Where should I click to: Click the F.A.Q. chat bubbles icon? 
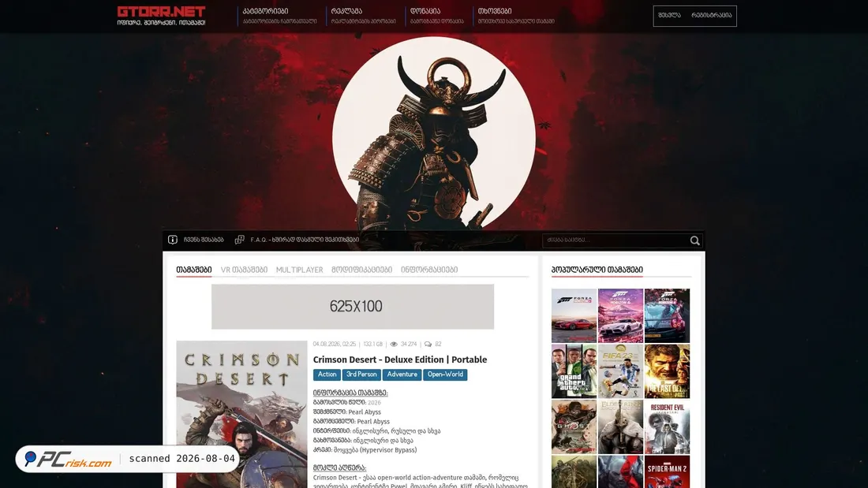point(239,240)
